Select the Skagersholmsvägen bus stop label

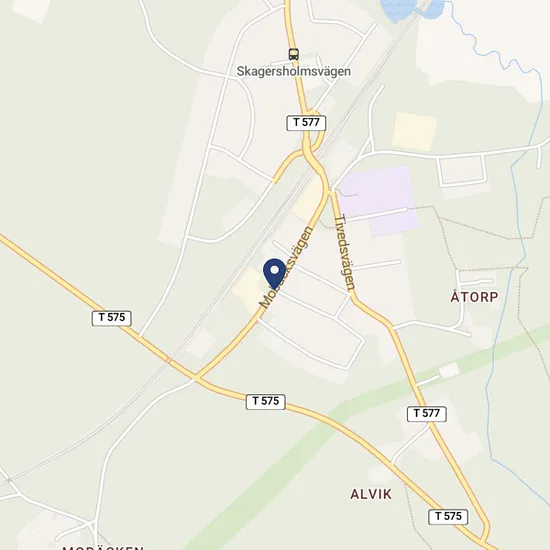[x=294, y=71]
